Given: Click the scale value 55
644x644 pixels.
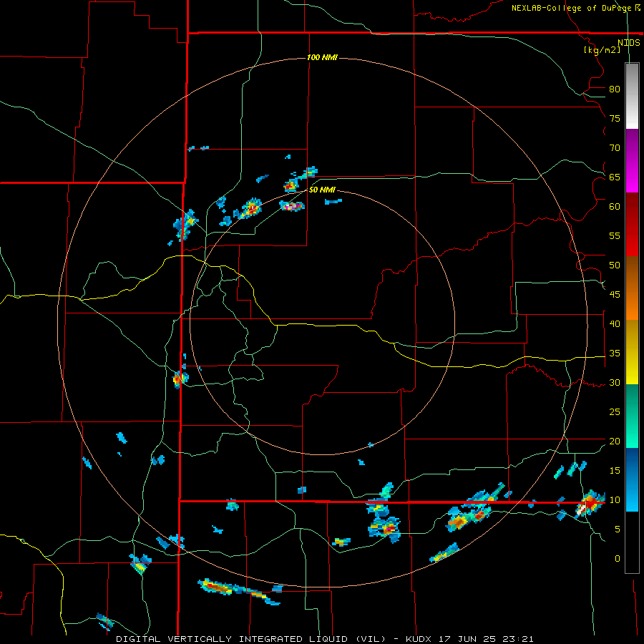Looking at the screenshot, I should [x=615, y=235].
